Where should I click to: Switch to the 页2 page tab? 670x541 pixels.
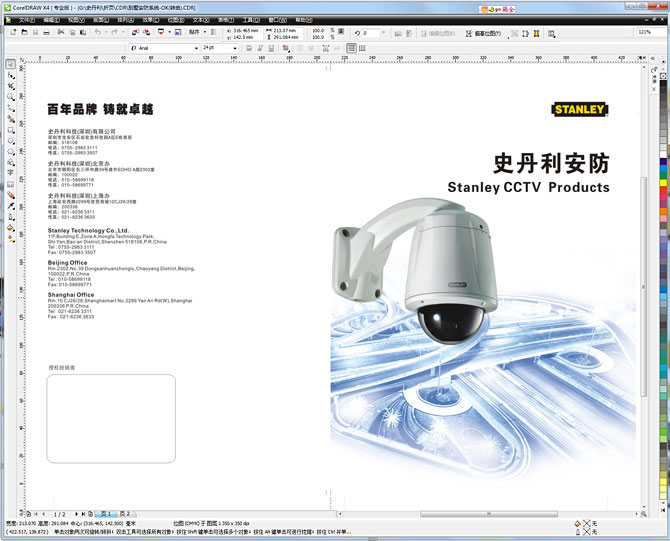click(x=125, y=514)
